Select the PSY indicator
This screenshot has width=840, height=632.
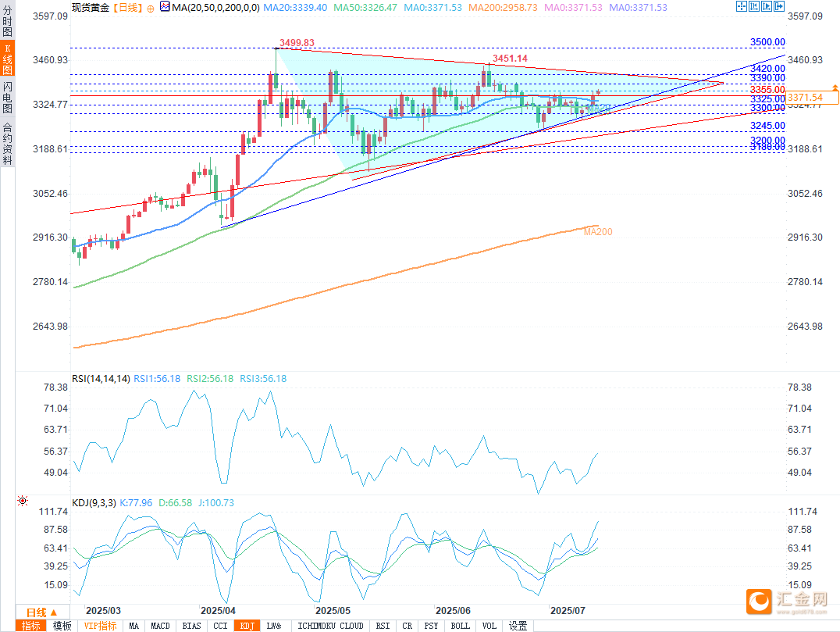431,626
